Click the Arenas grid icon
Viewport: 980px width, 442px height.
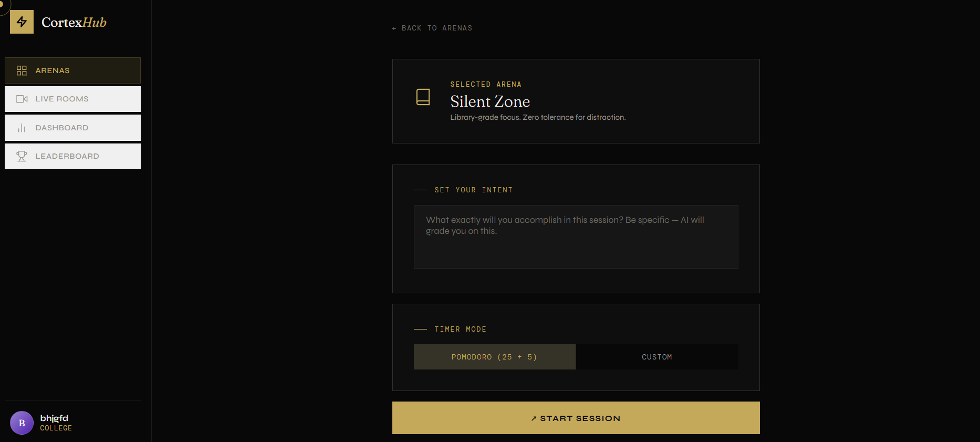pos(22,70)
